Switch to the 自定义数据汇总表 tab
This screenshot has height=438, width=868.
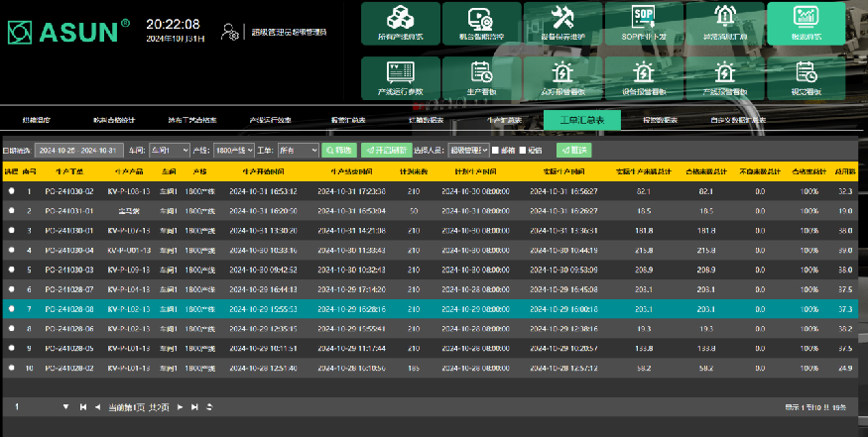coord(738,120)
